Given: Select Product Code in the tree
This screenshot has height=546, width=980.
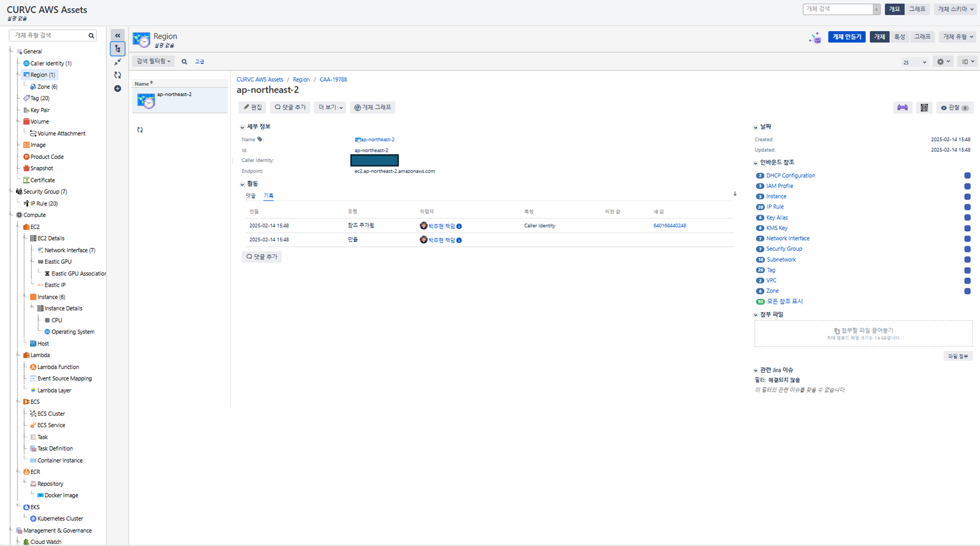Looking at the screenshot, I should pos(47,157).
